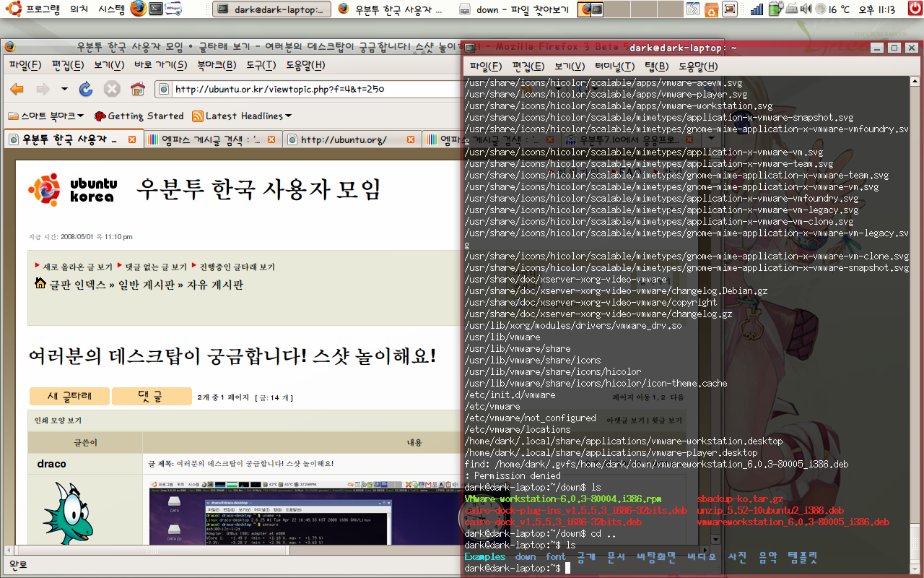The width and height of the screenshot is (924, 578).
Task: Expand the 스마트 북마크 bookmarks folder
Action: tap(46, 116)
